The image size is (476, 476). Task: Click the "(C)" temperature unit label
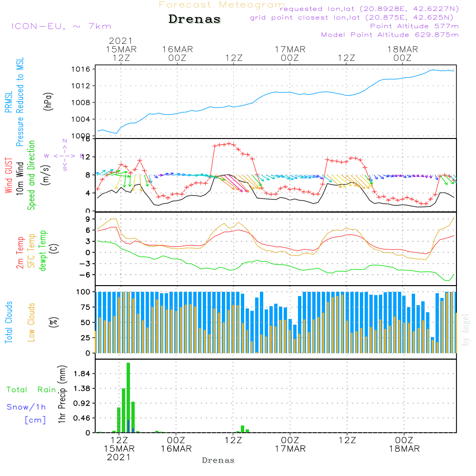click(x=54, y=249)
